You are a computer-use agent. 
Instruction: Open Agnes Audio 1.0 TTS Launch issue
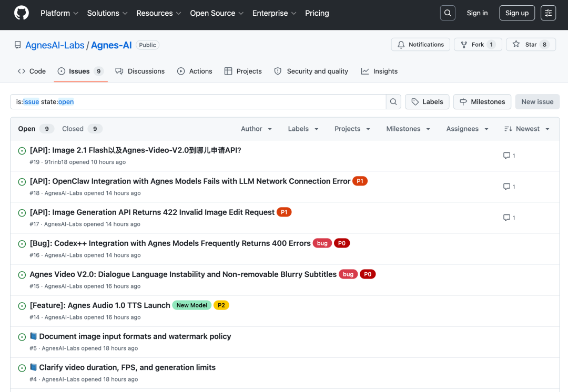[x=100, y=305]
